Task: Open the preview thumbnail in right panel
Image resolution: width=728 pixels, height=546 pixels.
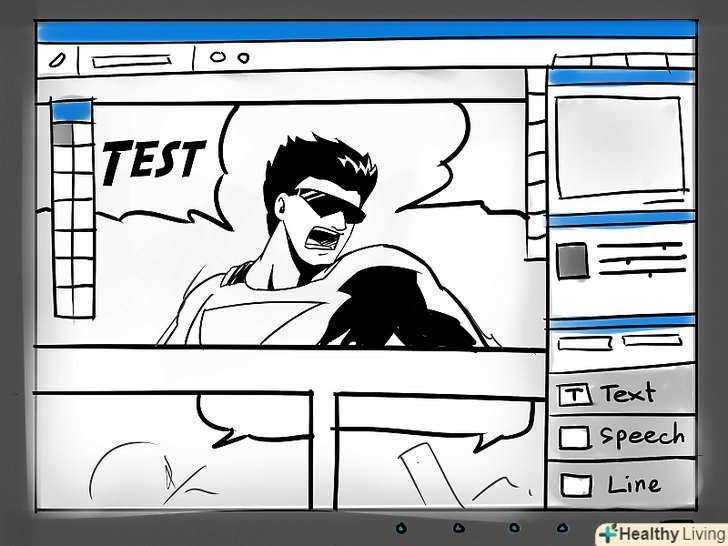Action: 620,148
